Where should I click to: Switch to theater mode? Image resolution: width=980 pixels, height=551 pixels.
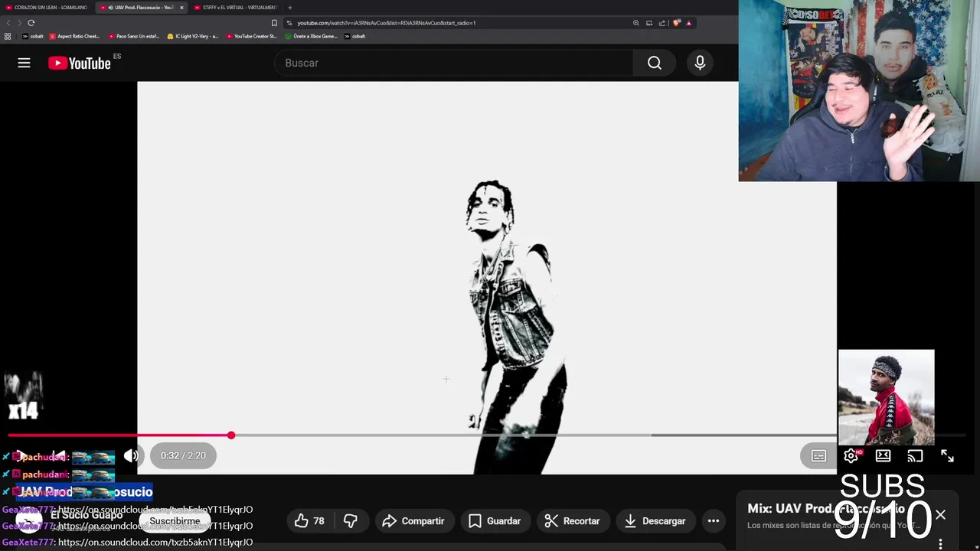(x=883, y=456)
